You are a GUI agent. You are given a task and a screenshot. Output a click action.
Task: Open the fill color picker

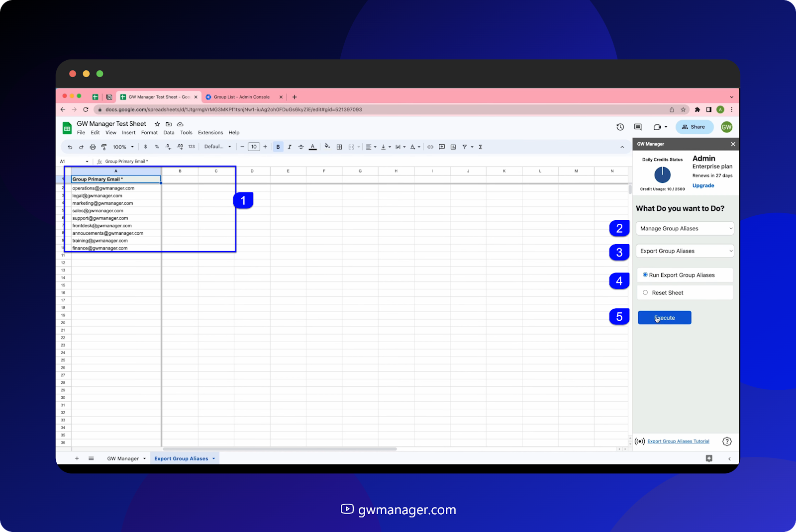point(327,147)
